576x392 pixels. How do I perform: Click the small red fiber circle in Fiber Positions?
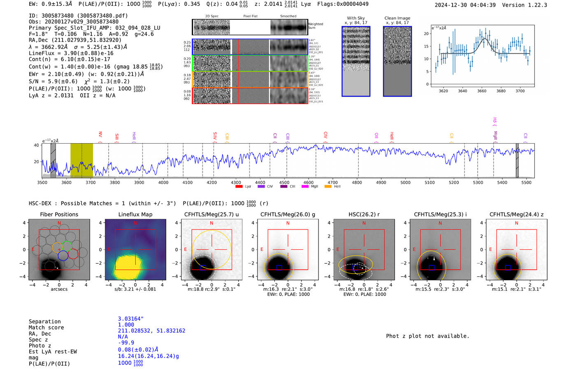click(x=73, y=253)
